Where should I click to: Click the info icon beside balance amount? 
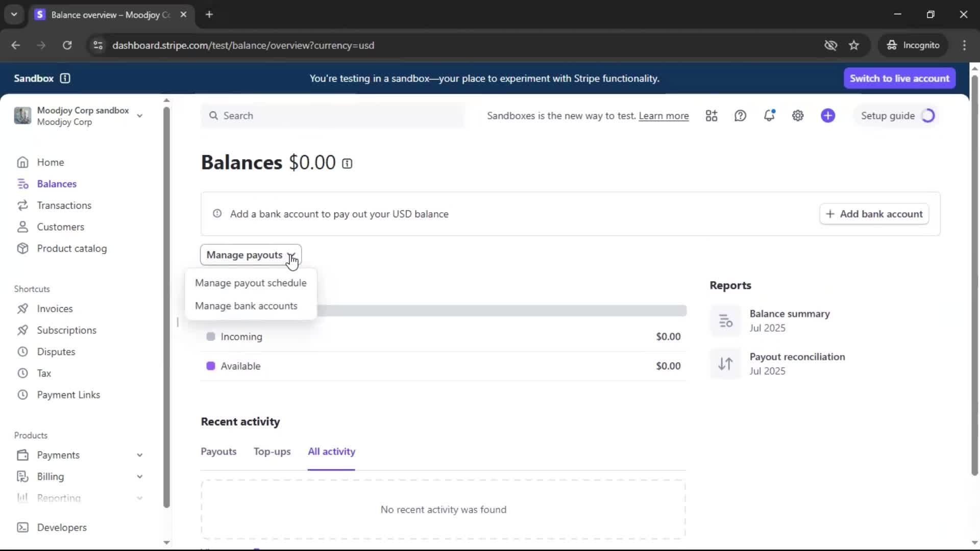(x=347, y=164)
